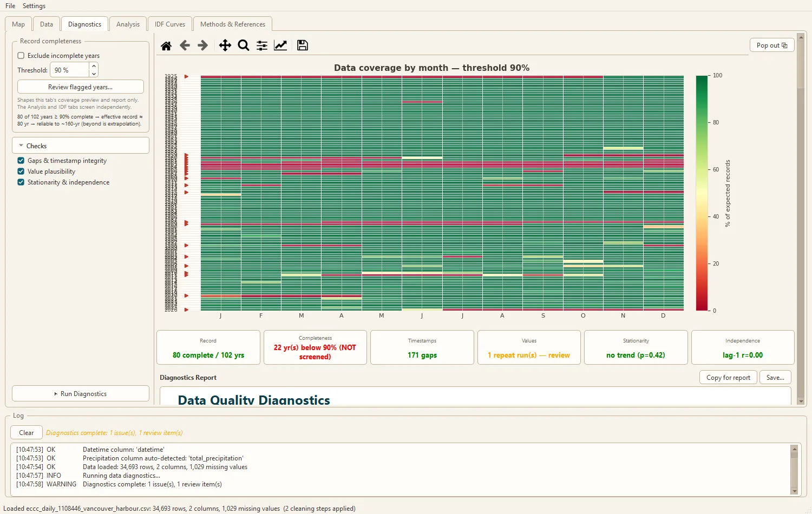Click Review flagged years button
Image resolution: width=812 pixels, height=514 pixels.
pos(81,87)
